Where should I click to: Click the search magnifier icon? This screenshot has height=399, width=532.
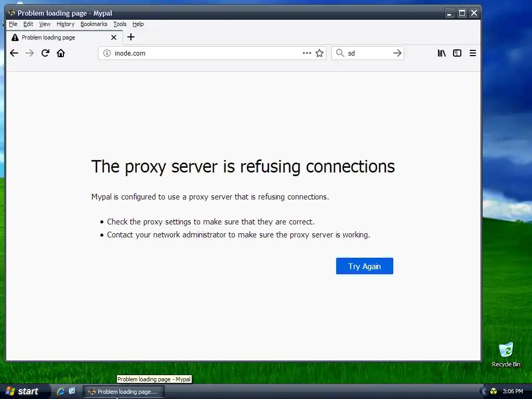click(340, 53)
